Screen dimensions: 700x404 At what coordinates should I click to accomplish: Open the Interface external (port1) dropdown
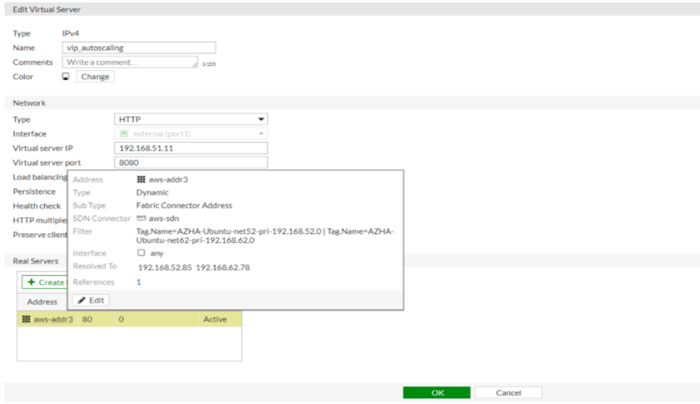[192, 133]
